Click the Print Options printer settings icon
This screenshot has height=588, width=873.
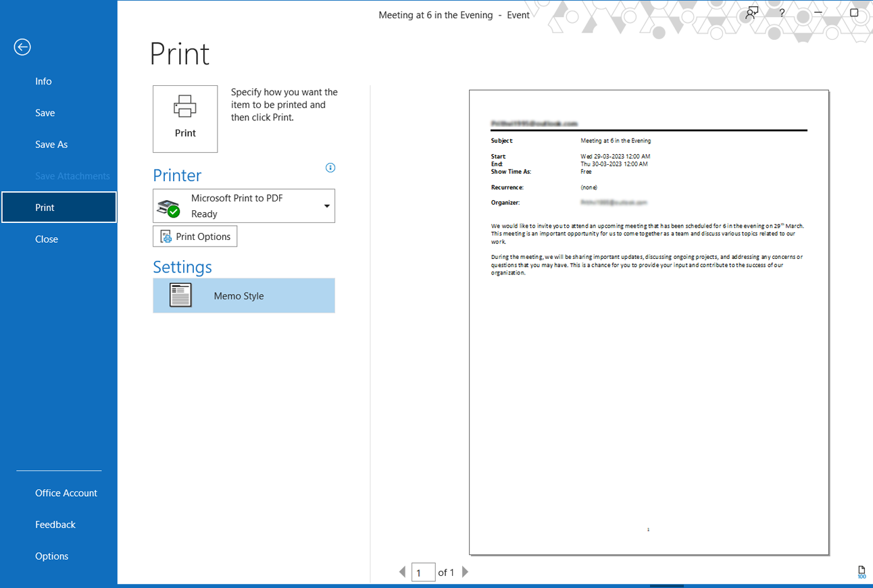tap(165, 236)
